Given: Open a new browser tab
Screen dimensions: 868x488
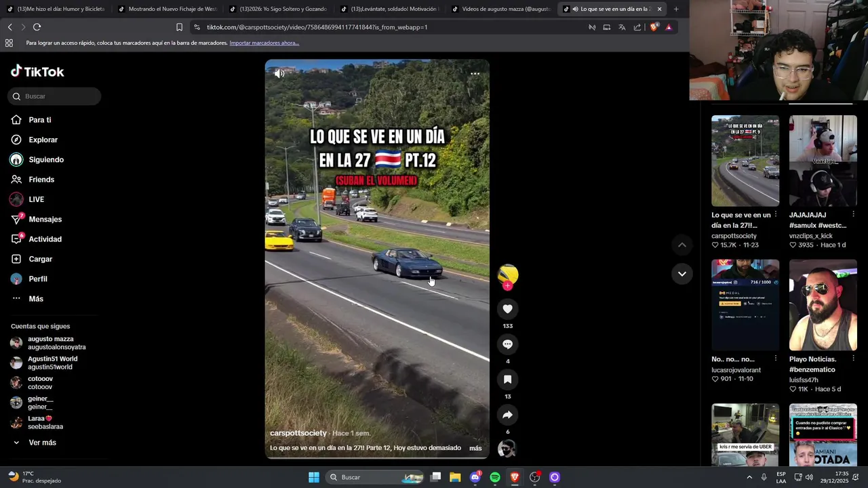Looking at the screenshot, I should click(x=676, y=9).
